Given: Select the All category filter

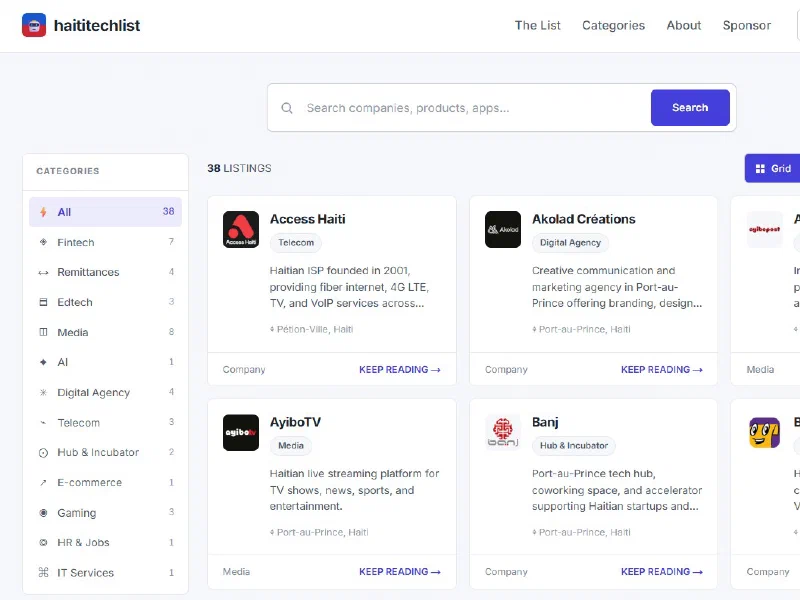Looking at the screenshot, I should 106,212.
